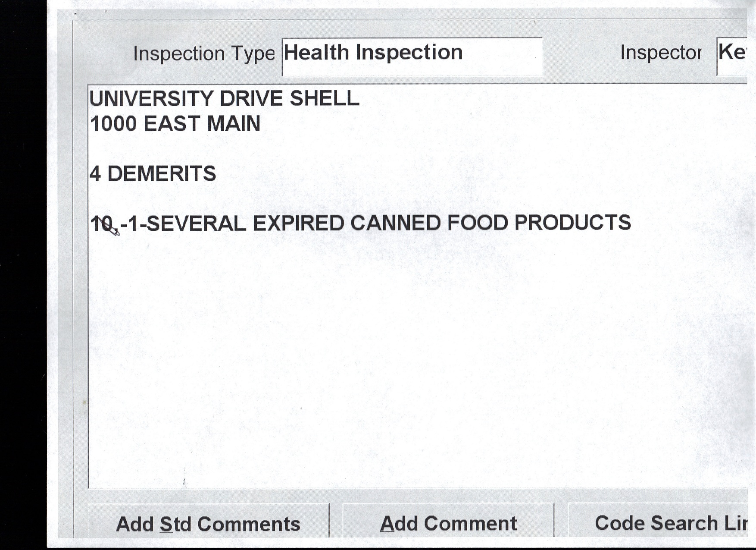Screen dimensions: 756x550
Task: Click blank area of comments text box
Action: [388, 354]
